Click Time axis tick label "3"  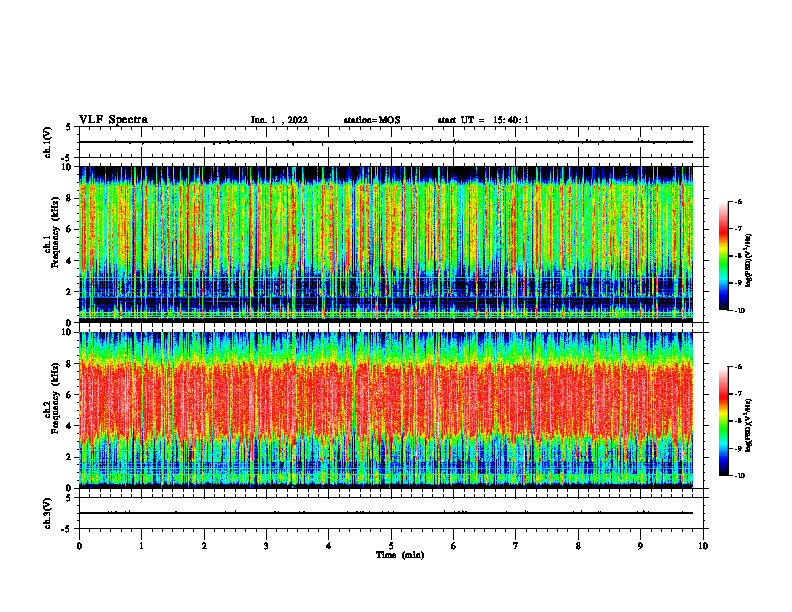coord(266,546)
